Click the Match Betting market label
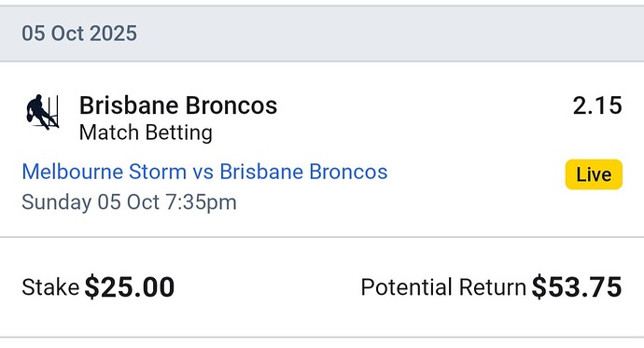The width and height of the screenshot is (644, 348). (x=146, y=132)
